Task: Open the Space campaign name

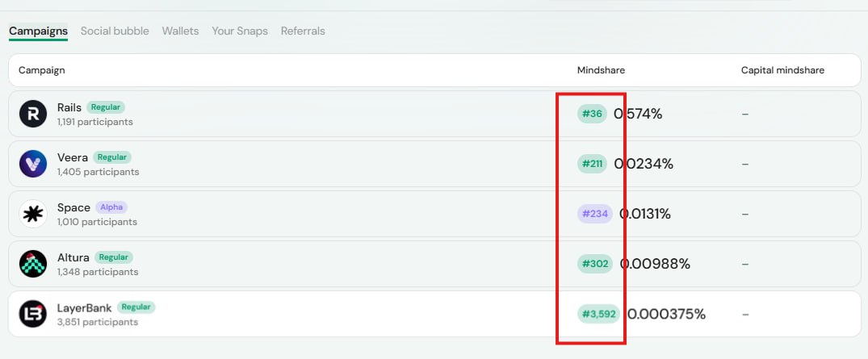Action: 73,207
